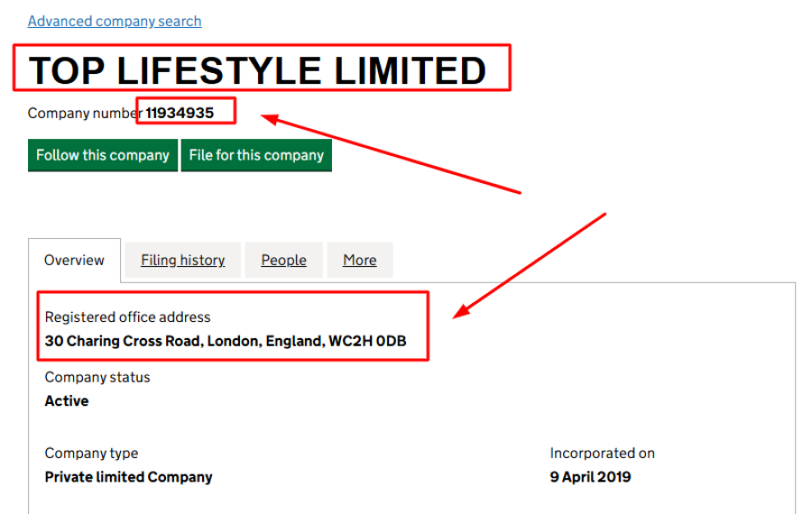Click the red arrowhead beside the company number
This screenshot has width=812, height=514.
click(x=270, y=118)
